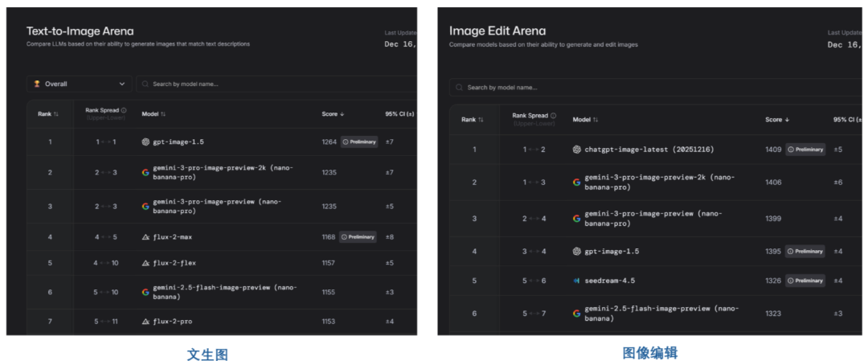Click the score 1395 cell
This screenshot has width=868, height=361.
[x=773, y=252]
